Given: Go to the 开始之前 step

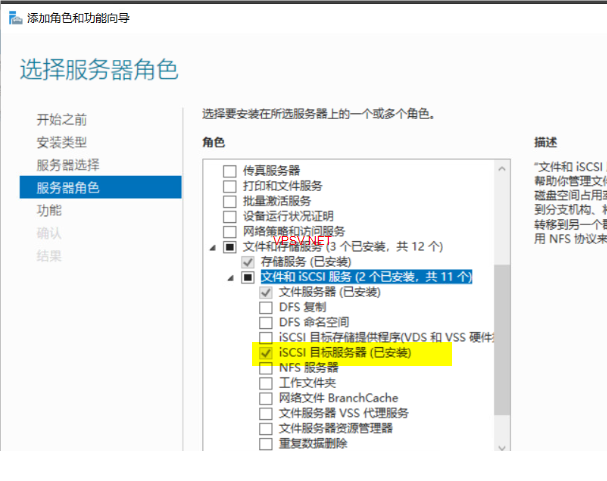Looking at the screenshot, I should pyautogui.click(x=61, y=119).
